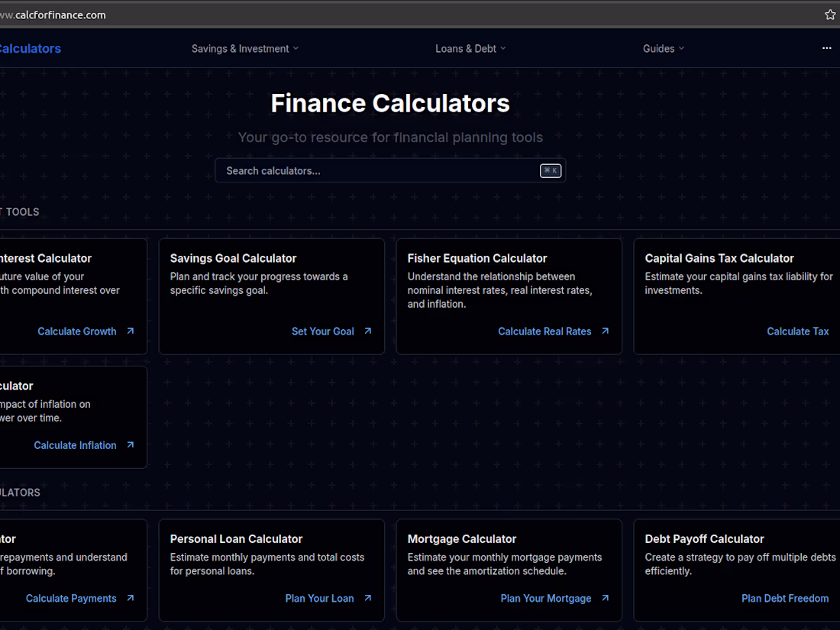Open the Mortgage Calculator via Plan Your Mortgage
The height and width of the screenshot is (630, 840).
tap(546, 598)
